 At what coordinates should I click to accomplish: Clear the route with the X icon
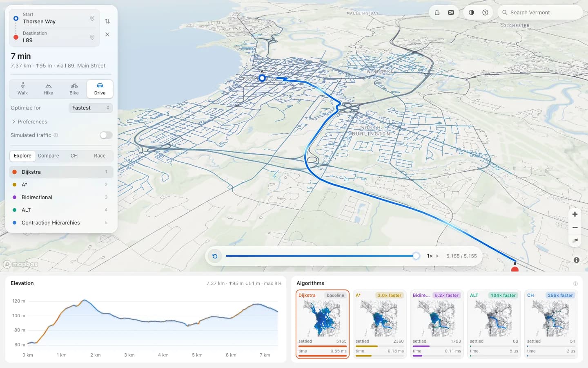pos(107,34)
